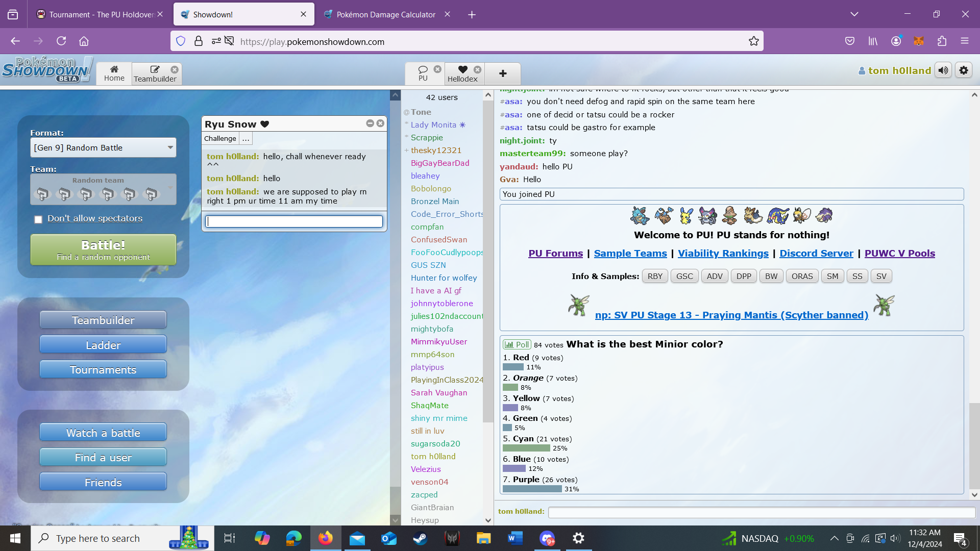Open the Sample Teams link
The width and height of the screenshot is (980, 551).
(x=630, y=253)
